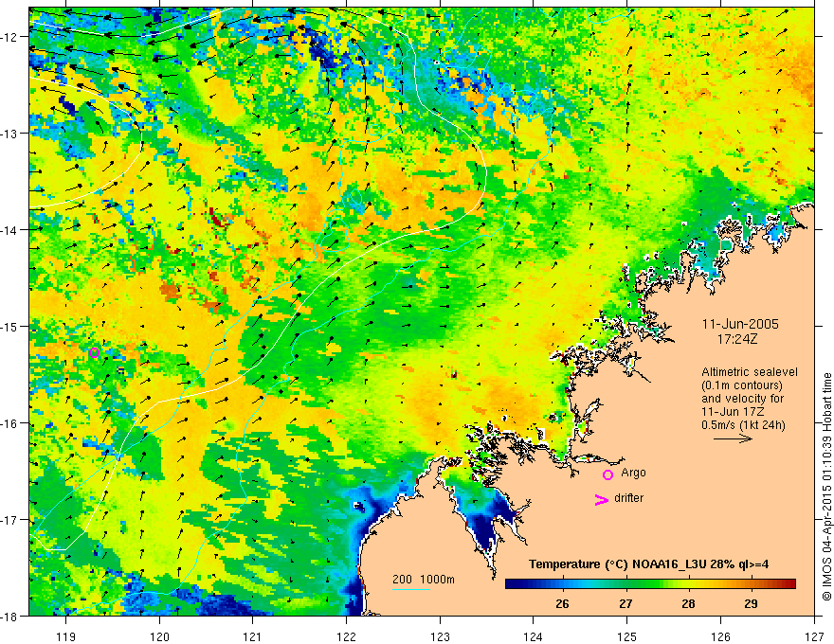Click the temperature color bar
834x644 pixels.
650,584
